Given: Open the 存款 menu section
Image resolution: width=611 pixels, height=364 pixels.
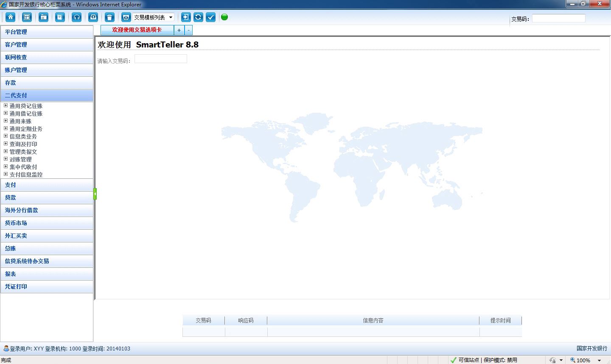Looking at the screenshot, I should [x=47, y=83].
